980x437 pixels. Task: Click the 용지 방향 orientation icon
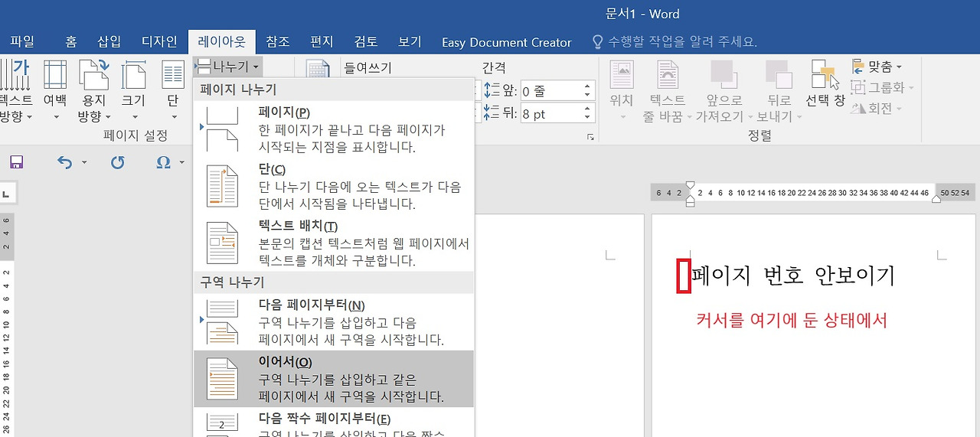point(94,75)
